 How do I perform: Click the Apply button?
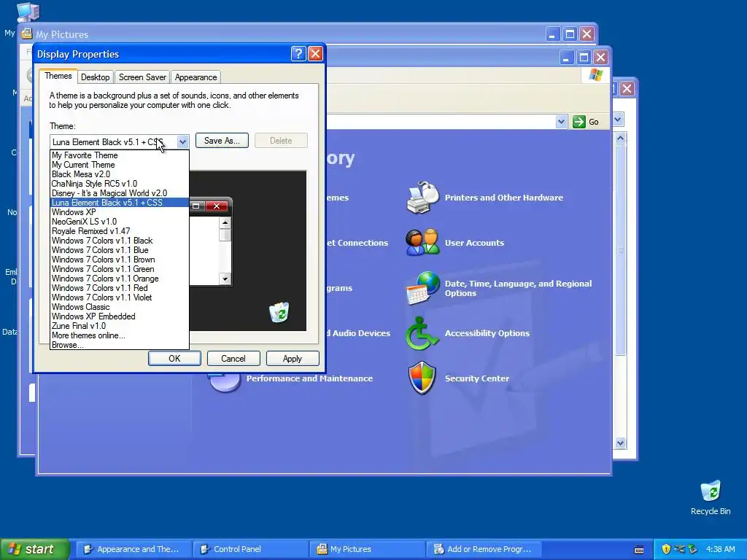tap(293, 359)
